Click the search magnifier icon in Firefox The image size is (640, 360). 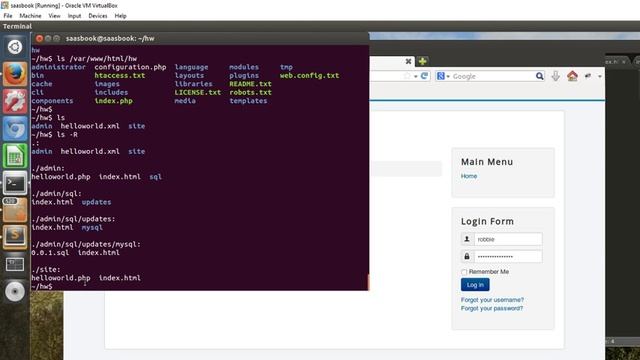pyautogui.click(x=540, y=76)
